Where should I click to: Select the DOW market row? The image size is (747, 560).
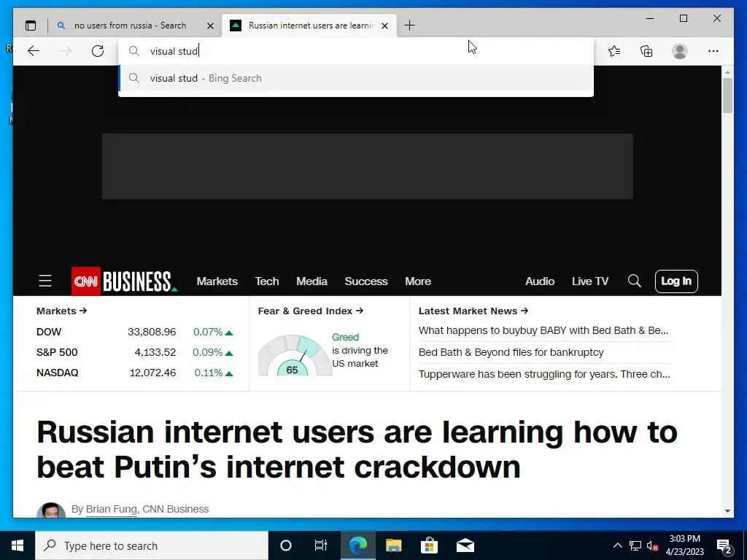tap(135, 332)
